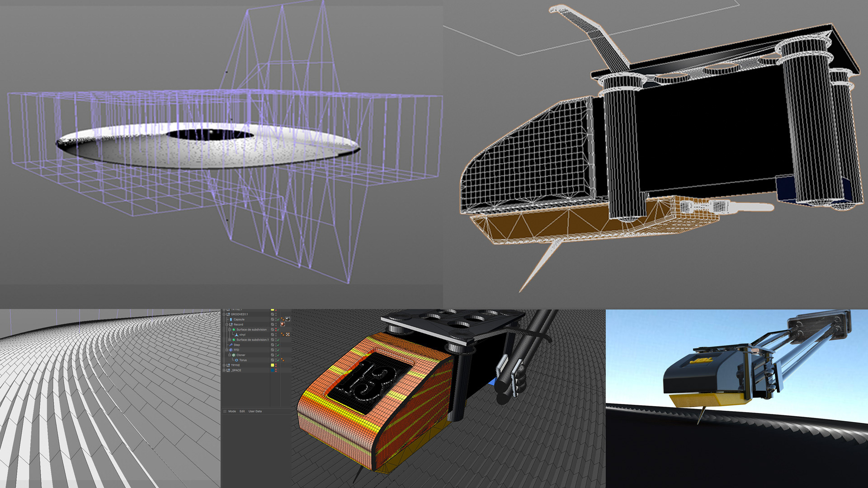Expand Surface de subdivision.1 object
Image resolution: width=868 pixels, height=488 pixels.
pyautogui.click(x=230, y=340)
